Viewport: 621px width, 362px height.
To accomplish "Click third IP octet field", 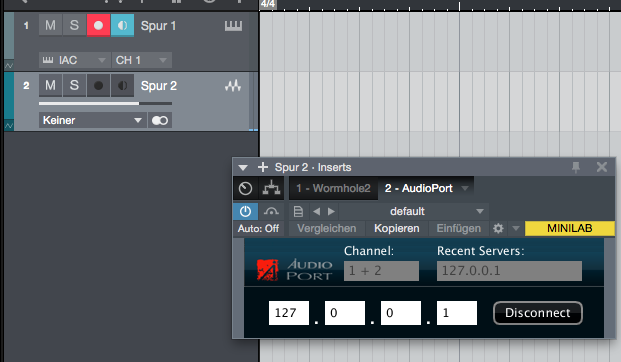I will click(401, 313).
